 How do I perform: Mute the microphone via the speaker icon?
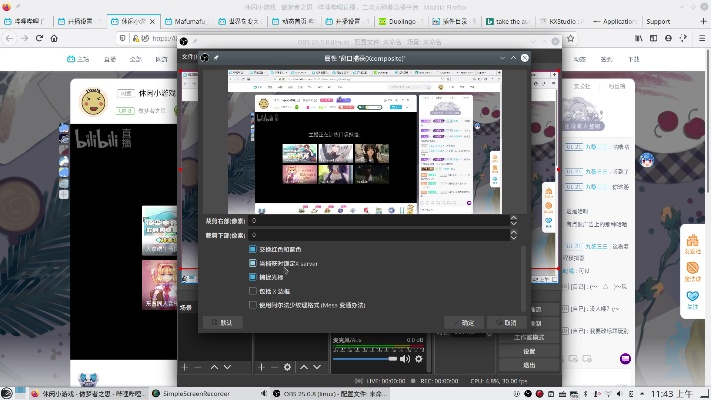406,358
